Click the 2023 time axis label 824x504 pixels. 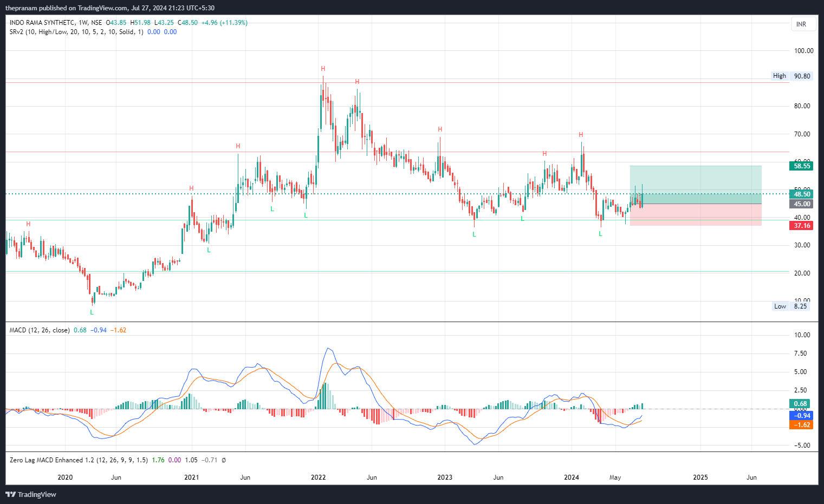click(445, 477)
